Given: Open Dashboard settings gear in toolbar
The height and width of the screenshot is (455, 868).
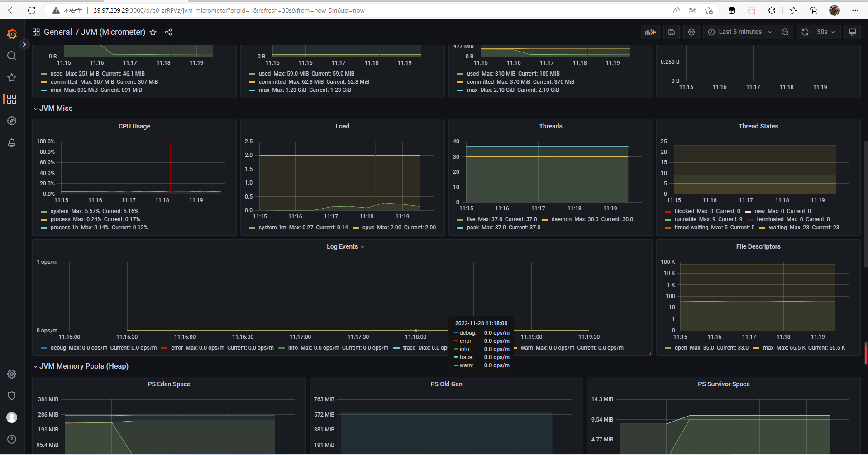Looking at the screenshot, I should (x=692, y=32).
